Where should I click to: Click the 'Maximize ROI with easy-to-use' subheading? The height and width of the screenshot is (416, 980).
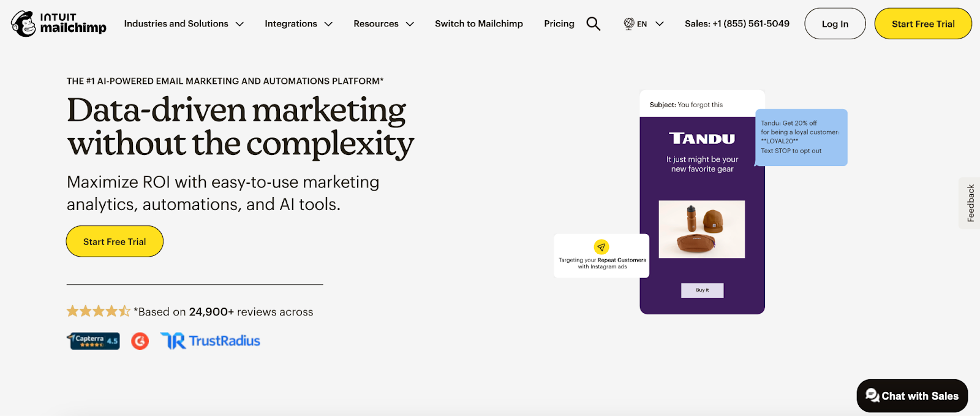click(x=223, y=193)
